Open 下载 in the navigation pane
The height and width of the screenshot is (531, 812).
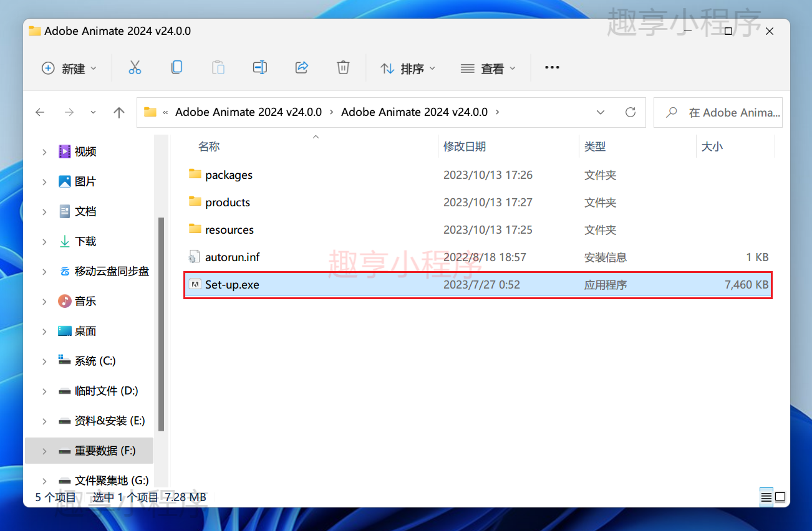pyautogui.click(x=85, y=241)
